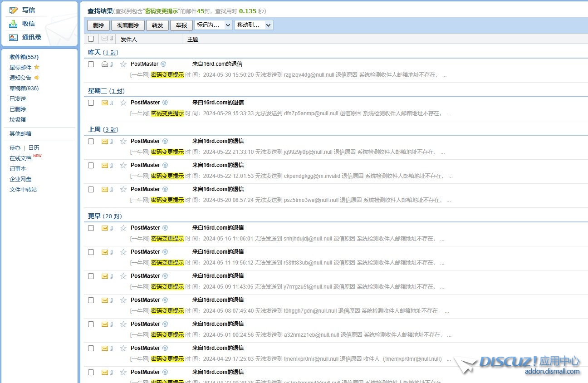Check the checkbox for the 昨天 email
Image resolution: width=588 pixels, height=383 pixels.
91,64
